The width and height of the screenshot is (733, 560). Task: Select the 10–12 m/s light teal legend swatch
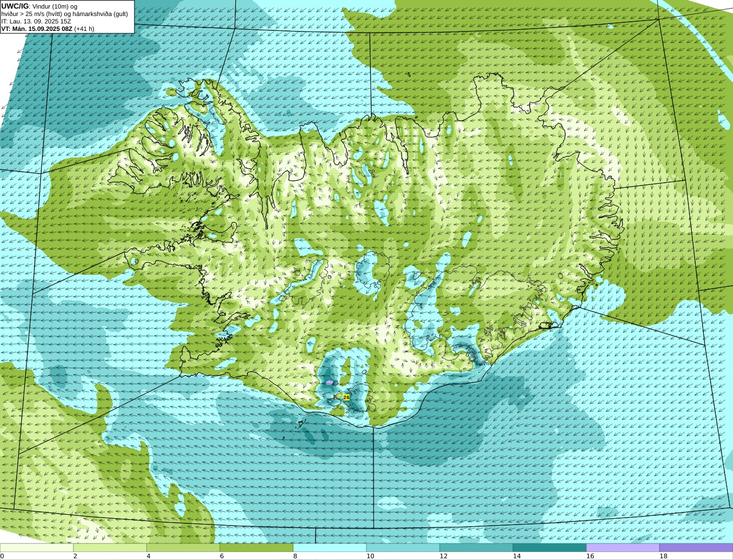(403, 547)
